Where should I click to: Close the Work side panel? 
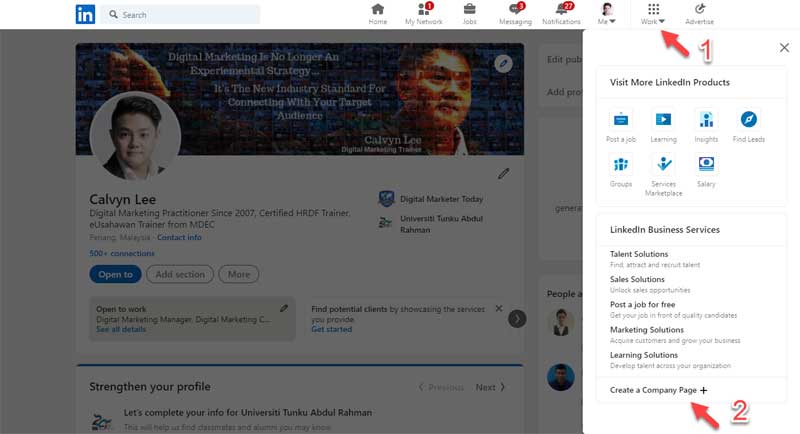tap(784, 48)
